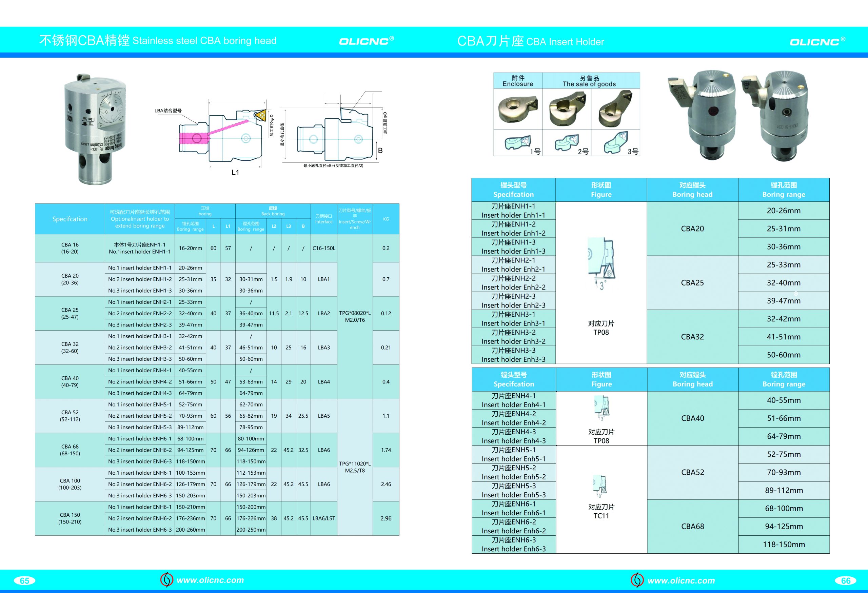Click the '50-60mm' boring range cell in right table
The width and height of the screenshot is (868, 593).
(784, 355)
